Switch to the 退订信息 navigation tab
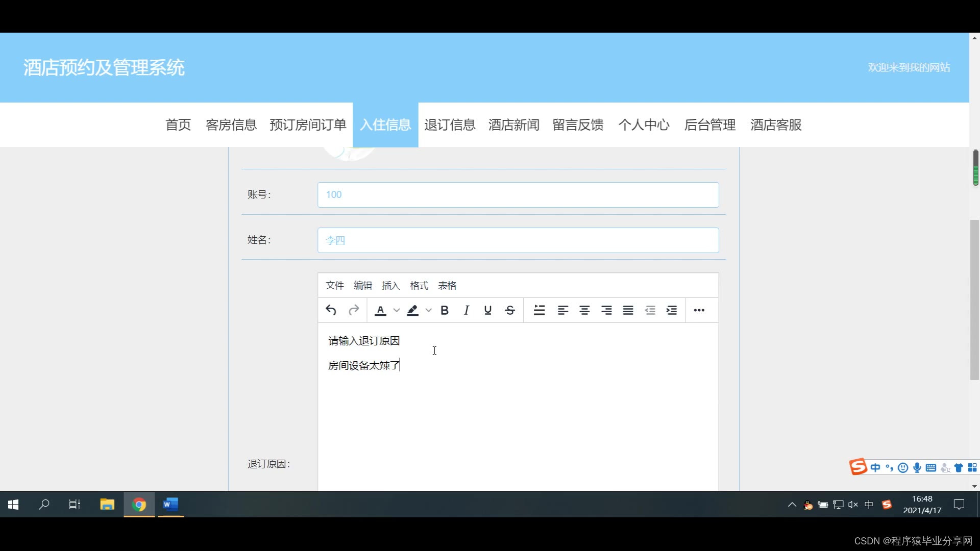 point(450,125)
